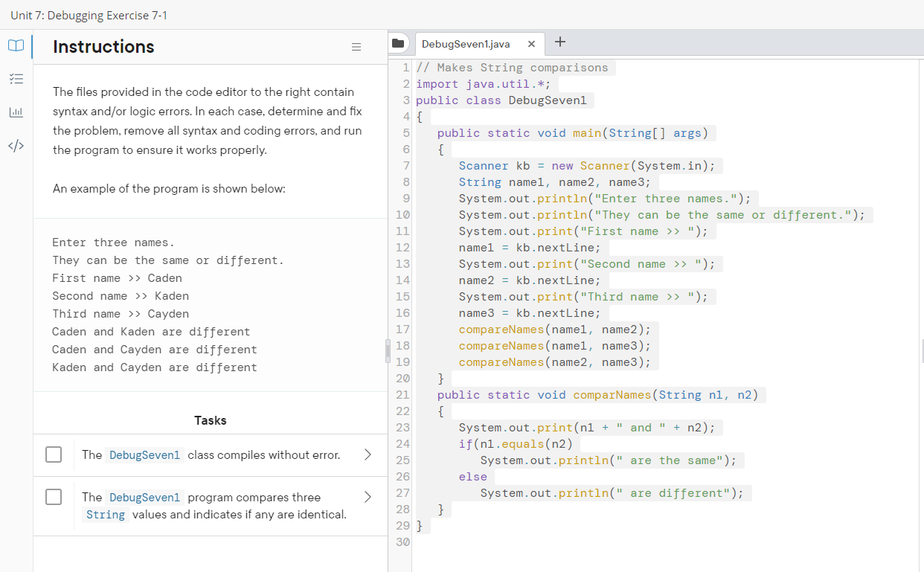The width and height of the screenshot is (924, 572).
Task: Toggle the file tree folder icon
Action: coord(398,43)
